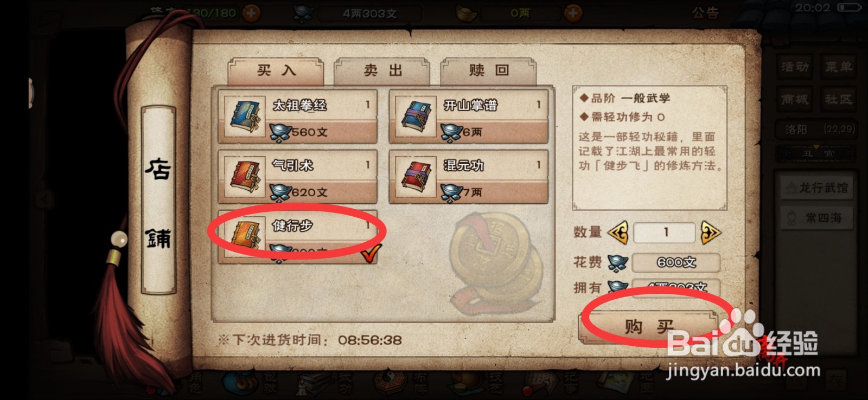Screen dimensions: 868x400
Task: Click the 购买 purchase button
Action: click(x=649, y=327)
